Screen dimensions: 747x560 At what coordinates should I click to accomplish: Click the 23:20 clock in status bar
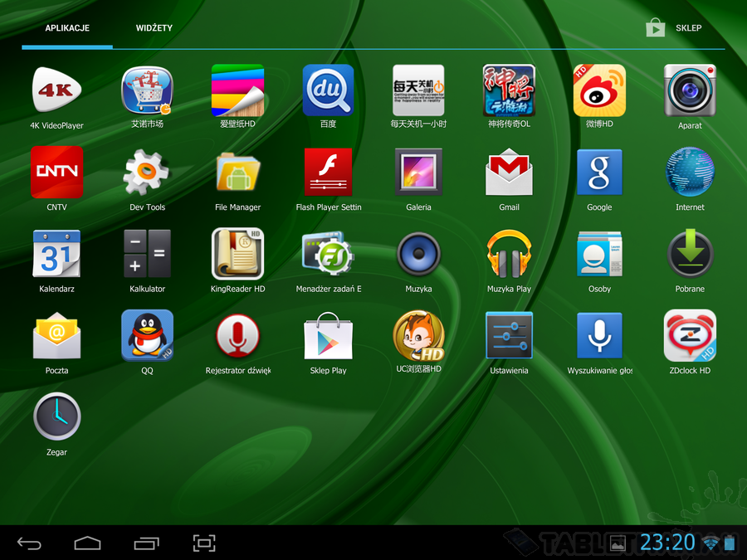667,543
